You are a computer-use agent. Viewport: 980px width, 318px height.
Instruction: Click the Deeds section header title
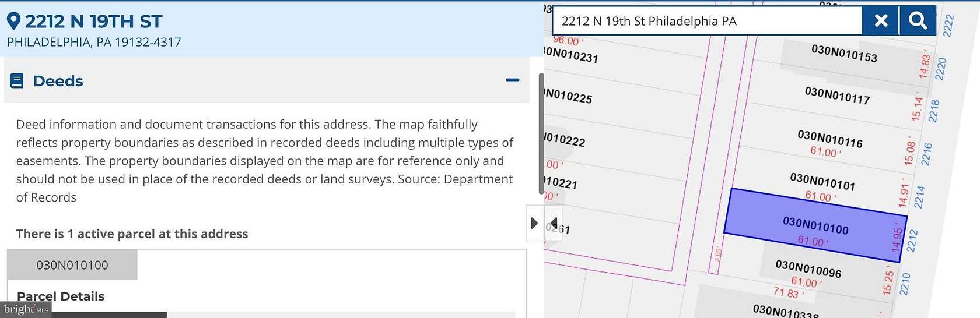pyautogui.click(x=58, y=81)
